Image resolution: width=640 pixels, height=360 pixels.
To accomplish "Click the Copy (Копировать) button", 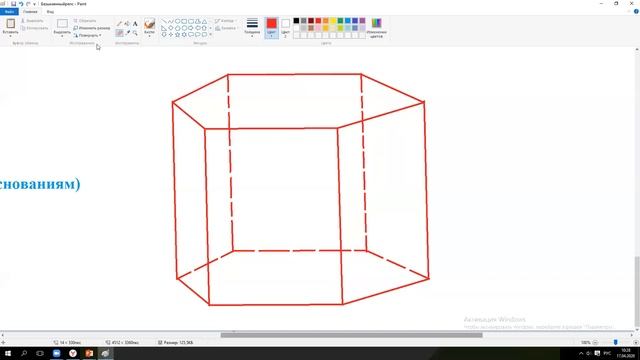I will (35, 28).
